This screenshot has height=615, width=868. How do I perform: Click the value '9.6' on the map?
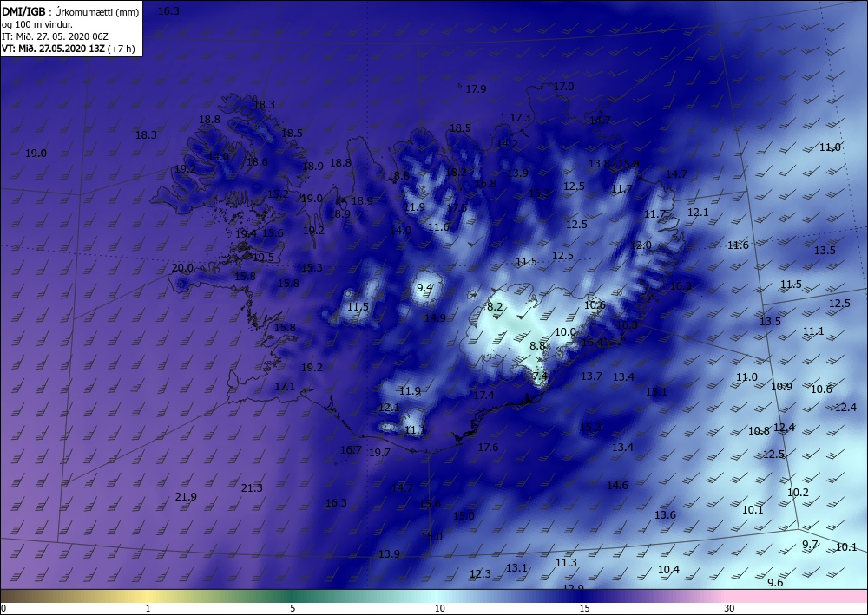point(775,582)
